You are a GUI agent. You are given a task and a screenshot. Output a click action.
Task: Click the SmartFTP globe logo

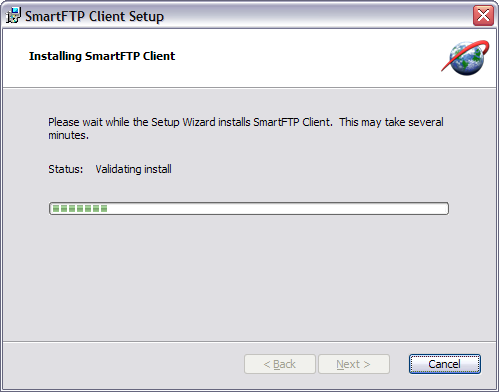click(465, 58)
